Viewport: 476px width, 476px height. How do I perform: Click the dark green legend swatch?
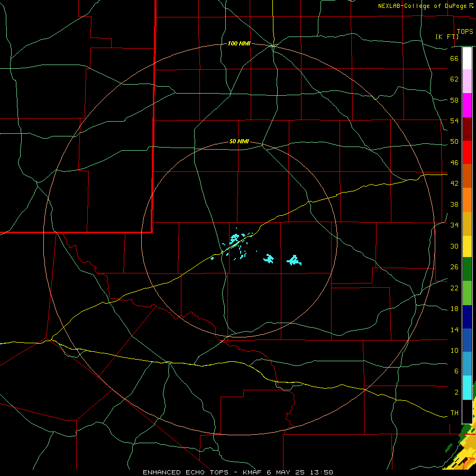467,269
